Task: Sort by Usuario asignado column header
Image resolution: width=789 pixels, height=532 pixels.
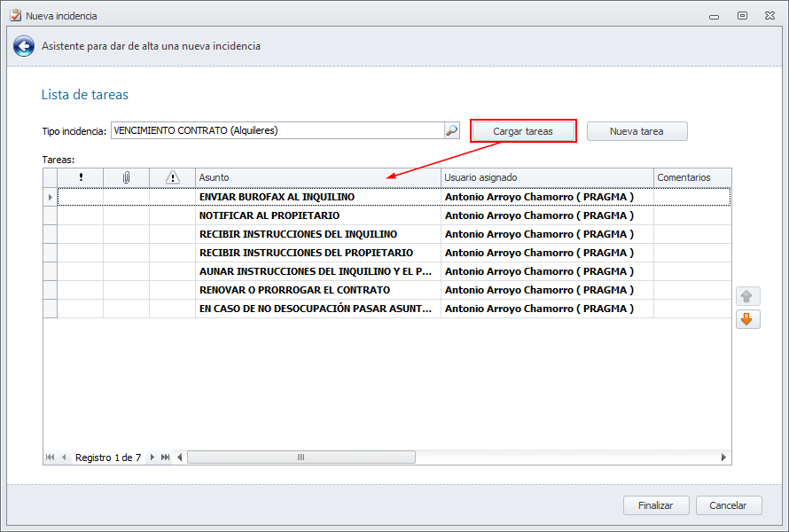Action: coord(547,177)
